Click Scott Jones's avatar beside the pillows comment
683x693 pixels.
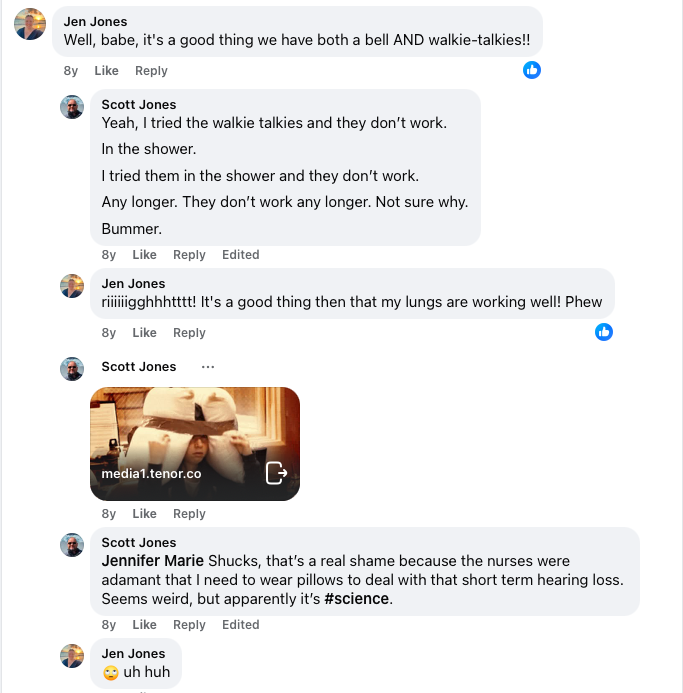click(x=72, y=546)
